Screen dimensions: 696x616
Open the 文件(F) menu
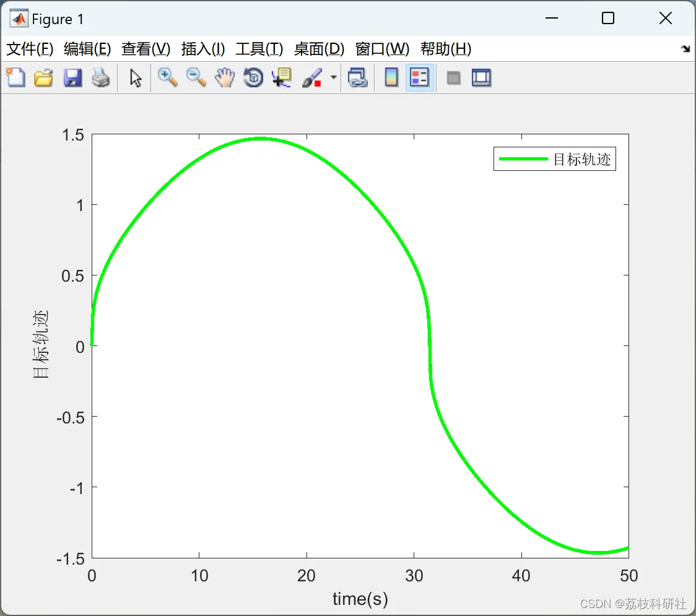(30, 49)
